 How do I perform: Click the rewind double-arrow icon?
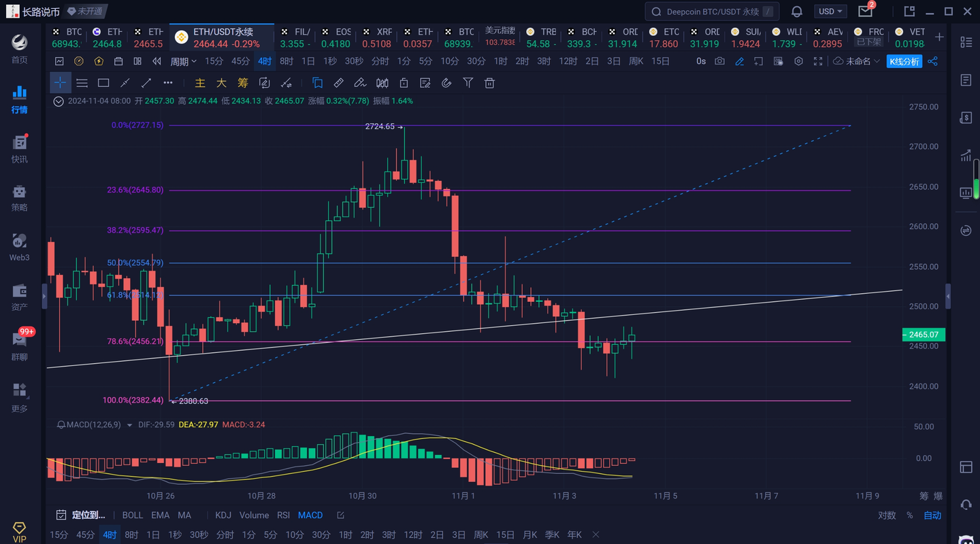point(157,61)
